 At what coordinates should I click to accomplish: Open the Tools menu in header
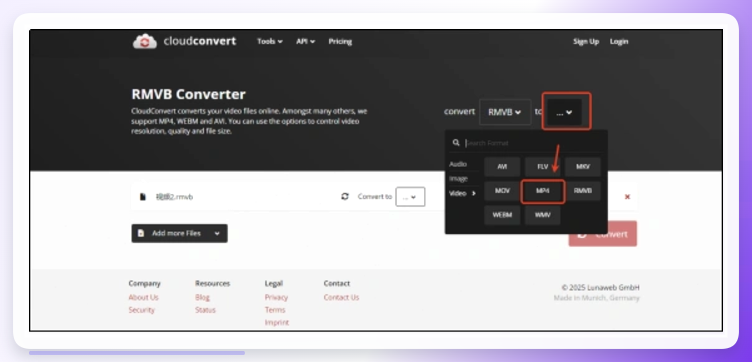270,41
